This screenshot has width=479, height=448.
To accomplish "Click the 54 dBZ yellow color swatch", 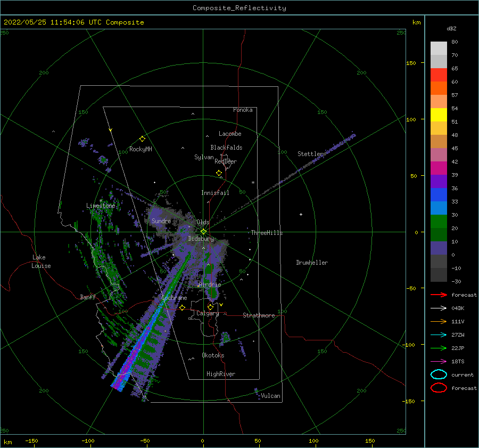I will point(439,115).
